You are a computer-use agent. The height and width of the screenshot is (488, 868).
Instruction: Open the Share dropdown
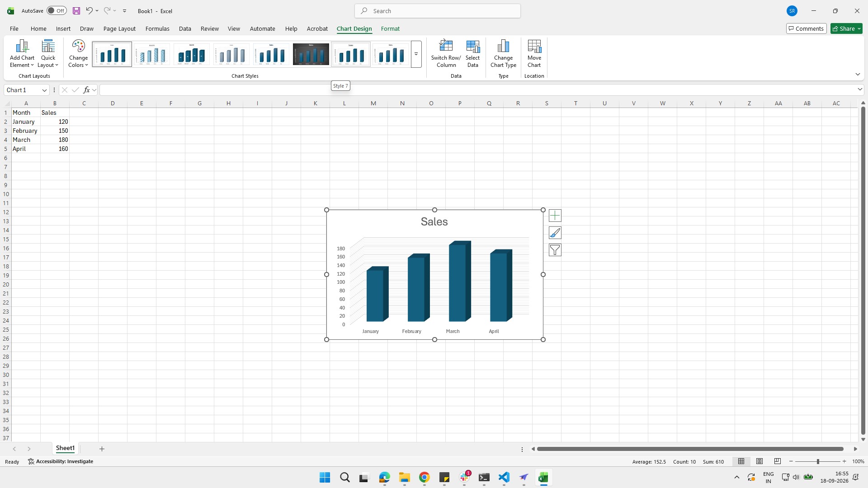tap(846, 28)
